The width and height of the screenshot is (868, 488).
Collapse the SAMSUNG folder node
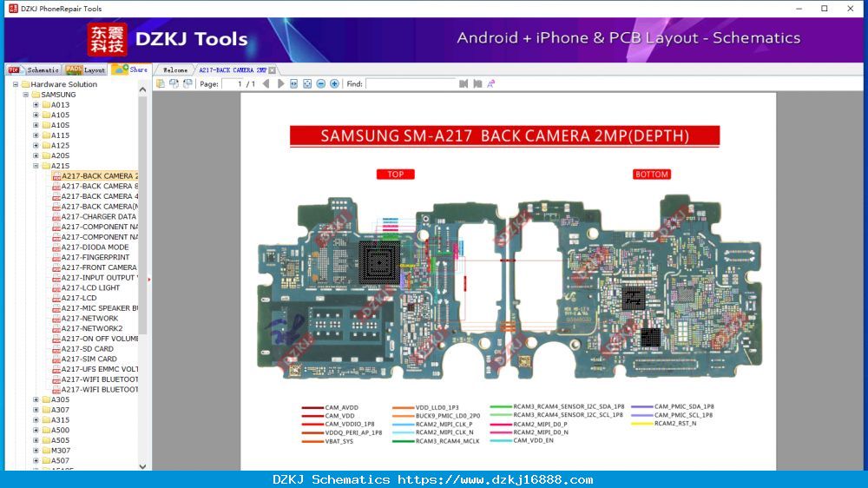(x=25, y=95)
